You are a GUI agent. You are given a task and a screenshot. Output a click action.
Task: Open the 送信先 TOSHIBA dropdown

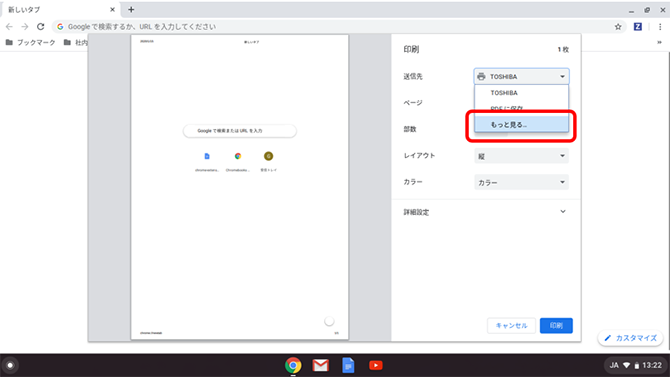521,77
